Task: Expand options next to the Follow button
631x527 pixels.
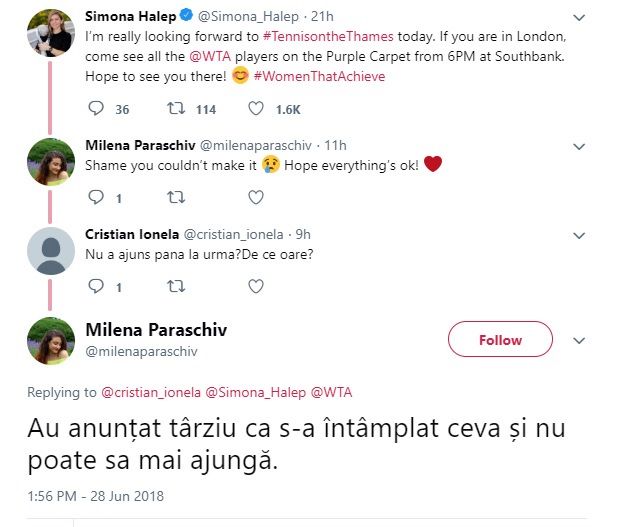Action: coord(578,339)
